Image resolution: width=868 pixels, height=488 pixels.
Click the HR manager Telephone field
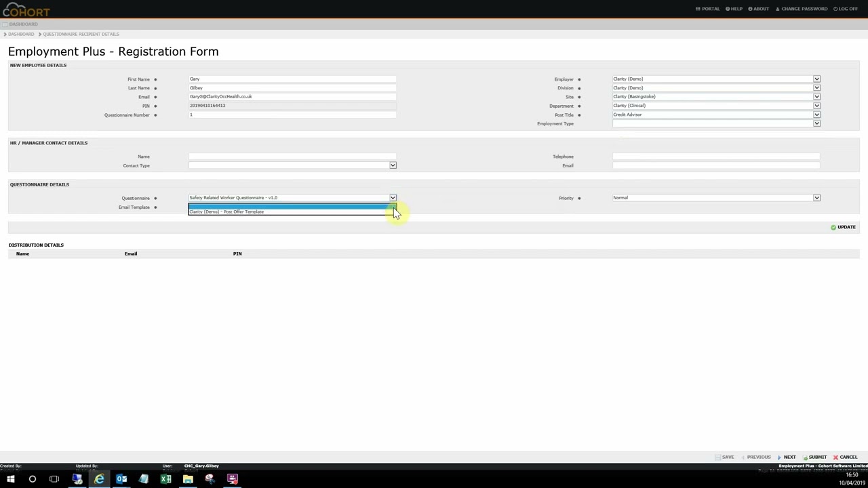point(717,157)
